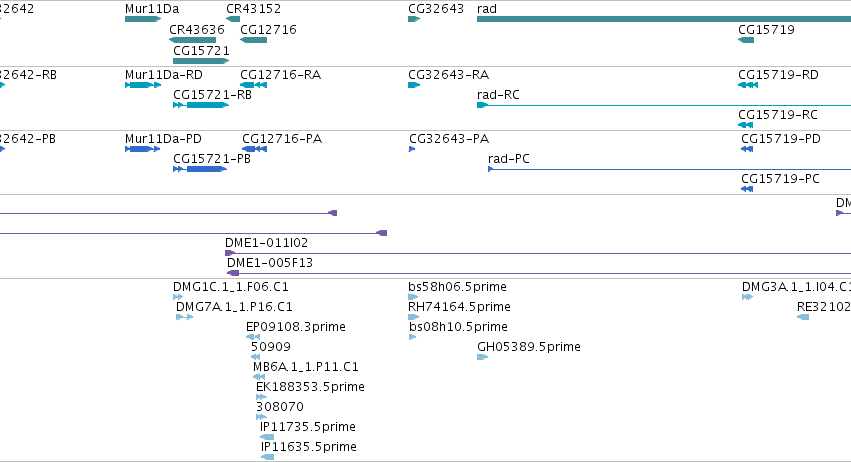This screenshot has height=462, width=851.
Task: Select the rad-PC protein label
Action: point(509,159)
